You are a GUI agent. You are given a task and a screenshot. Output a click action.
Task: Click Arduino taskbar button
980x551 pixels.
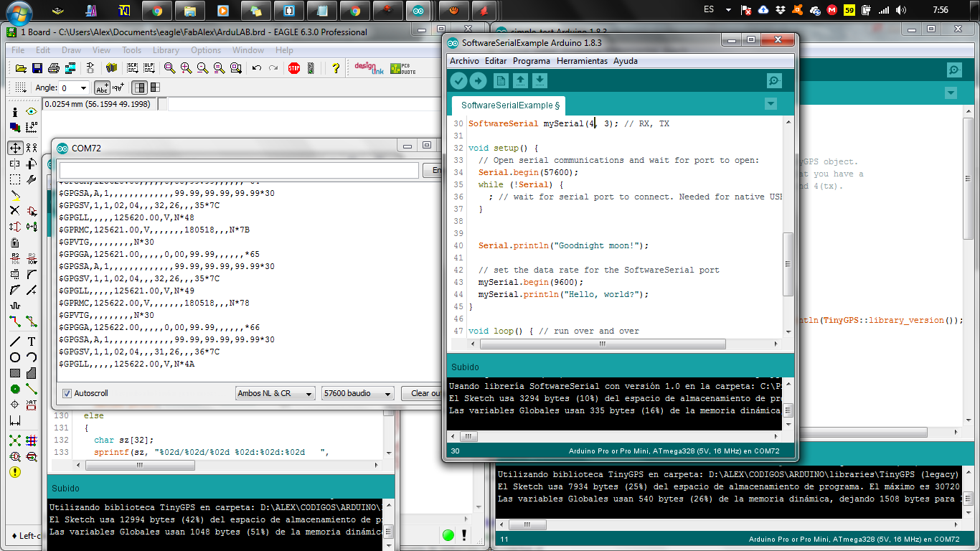(418, 10)
